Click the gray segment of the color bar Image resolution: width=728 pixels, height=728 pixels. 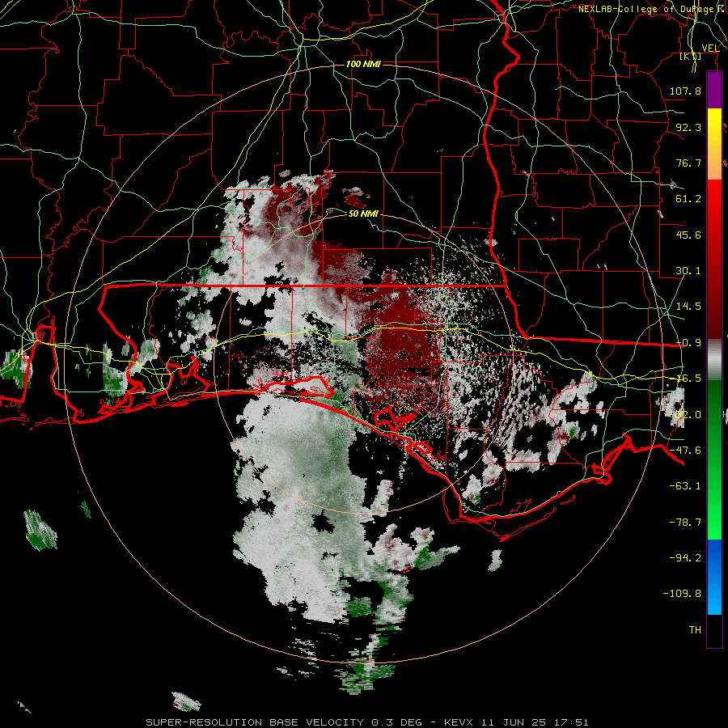714,360
